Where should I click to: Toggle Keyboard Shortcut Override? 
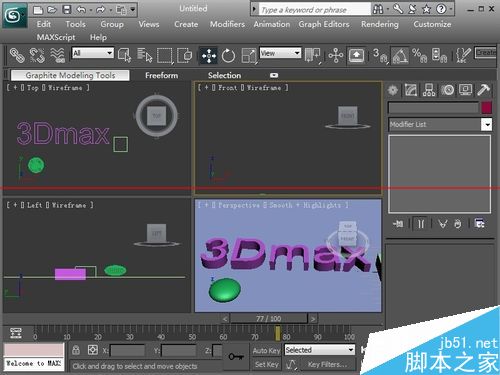356,55
